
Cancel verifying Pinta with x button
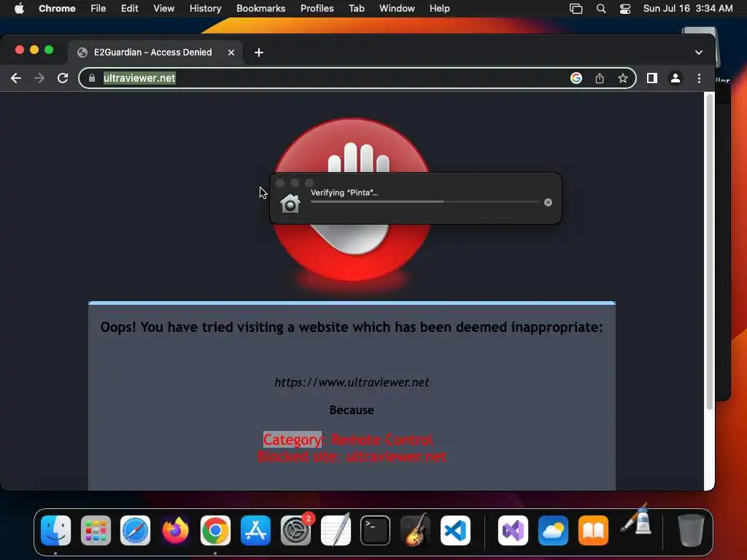(x=548, y=203)
